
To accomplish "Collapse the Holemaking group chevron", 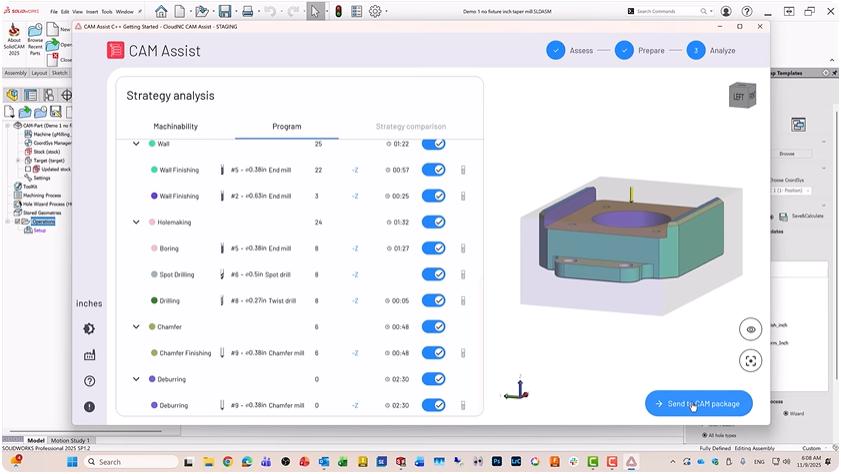I will (136, 222).
